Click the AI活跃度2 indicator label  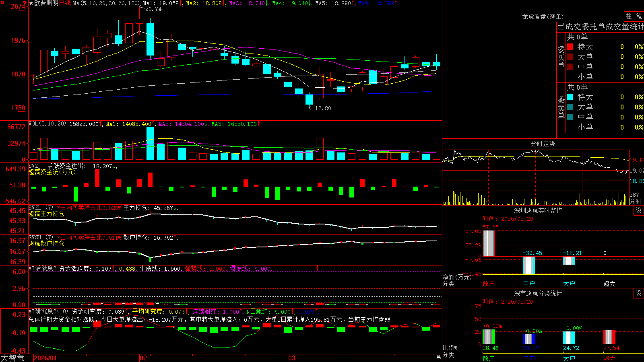coord(43,269)
